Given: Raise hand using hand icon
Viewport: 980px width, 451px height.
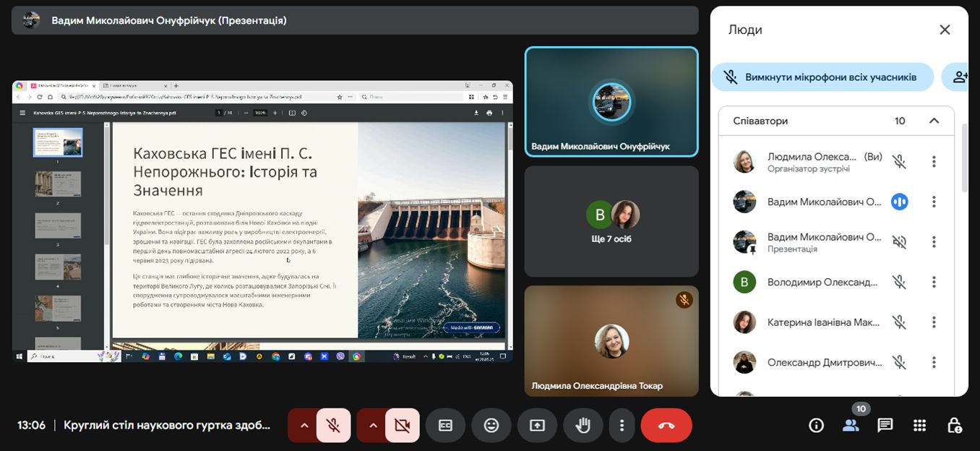Looking at the screenshot, I should 582,426.
